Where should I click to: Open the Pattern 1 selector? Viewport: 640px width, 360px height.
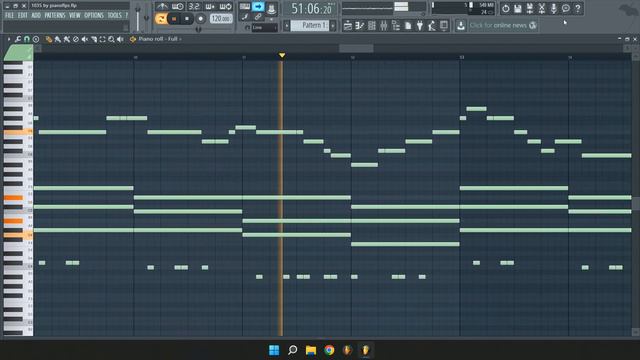click(x=311, y=26)
